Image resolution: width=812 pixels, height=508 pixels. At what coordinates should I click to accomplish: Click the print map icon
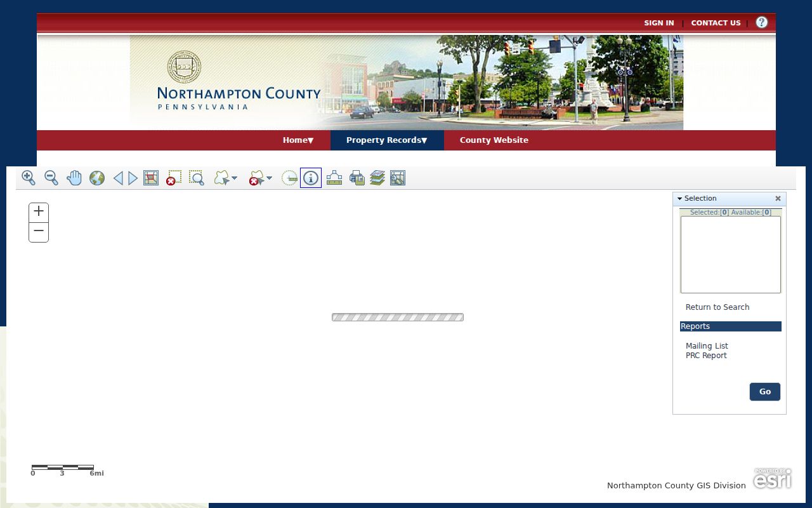357,178
